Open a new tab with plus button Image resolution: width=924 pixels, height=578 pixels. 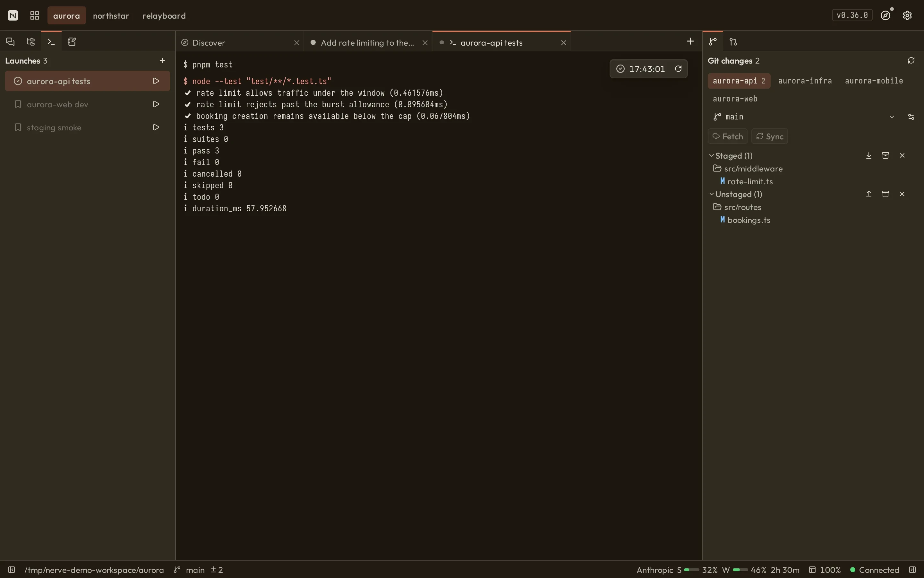pyautogui.click(x=690, y=41)
